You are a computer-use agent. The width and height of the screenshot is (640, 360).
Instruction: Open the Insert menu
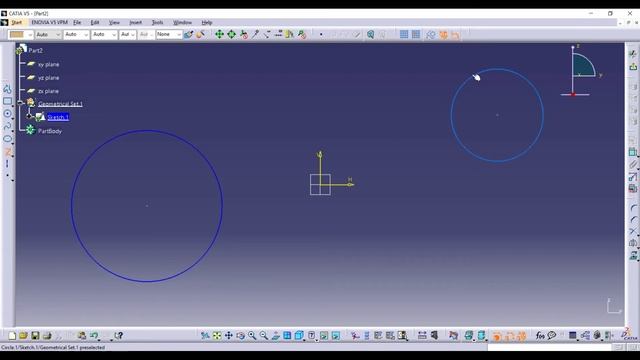tap(136, 23)
